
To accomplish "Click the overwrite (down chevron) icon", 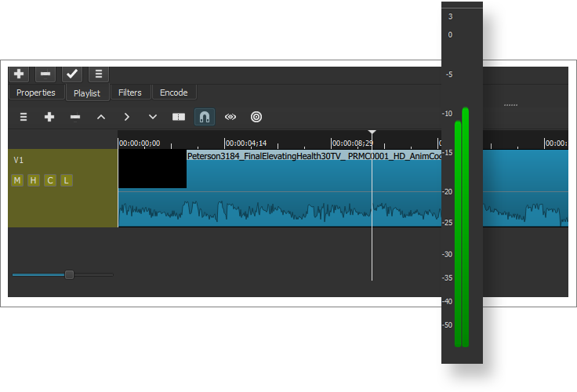I will [153, 117].
